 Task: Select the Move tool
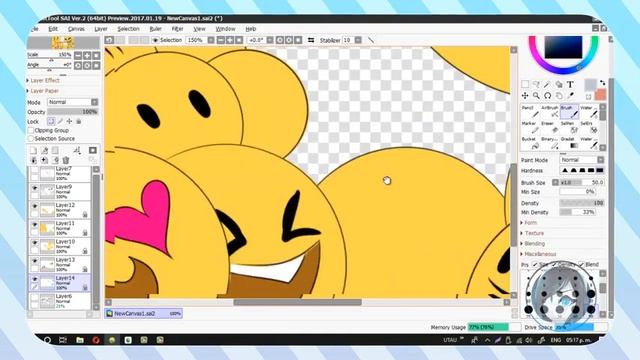point(525,96)
